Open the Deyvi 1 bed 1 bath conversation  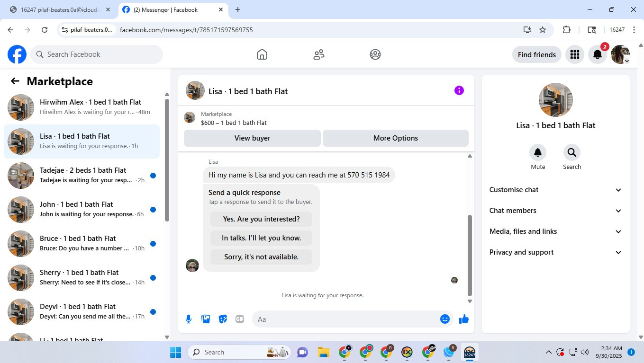tap(82, 312)
